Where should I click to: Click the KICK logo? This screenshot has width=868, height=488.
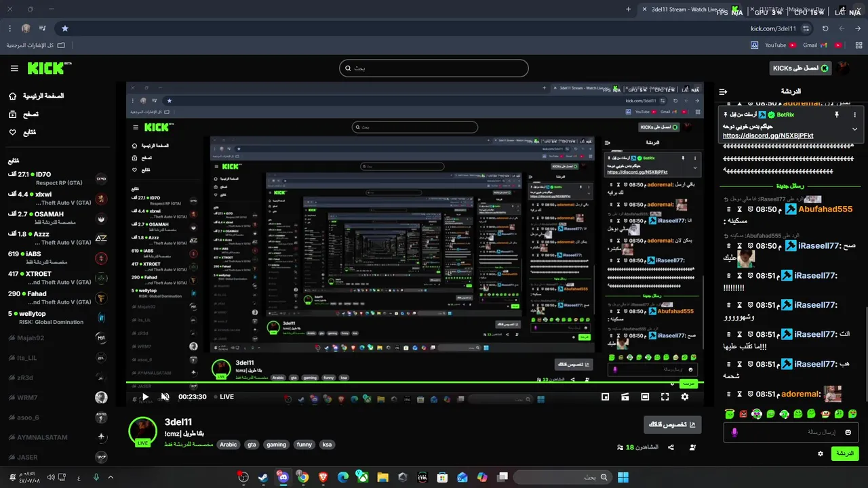pos(49,68)
